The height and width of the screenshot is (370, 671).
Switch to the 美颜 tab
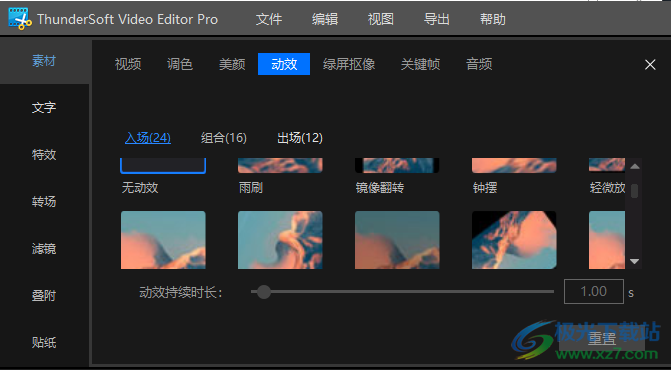click(x=232, y=64)
